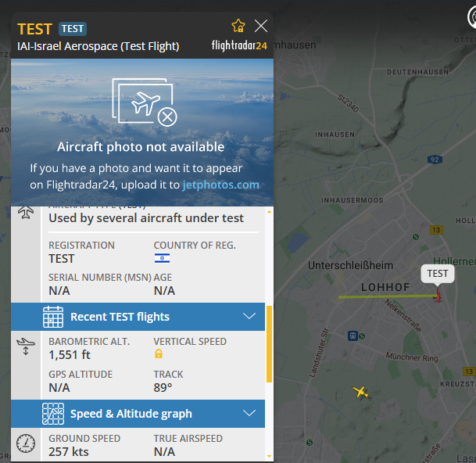Click the lock icon under Vertical Speed
Image resolution: width=476 pixels, height=463 pixels.
[159, 354]
